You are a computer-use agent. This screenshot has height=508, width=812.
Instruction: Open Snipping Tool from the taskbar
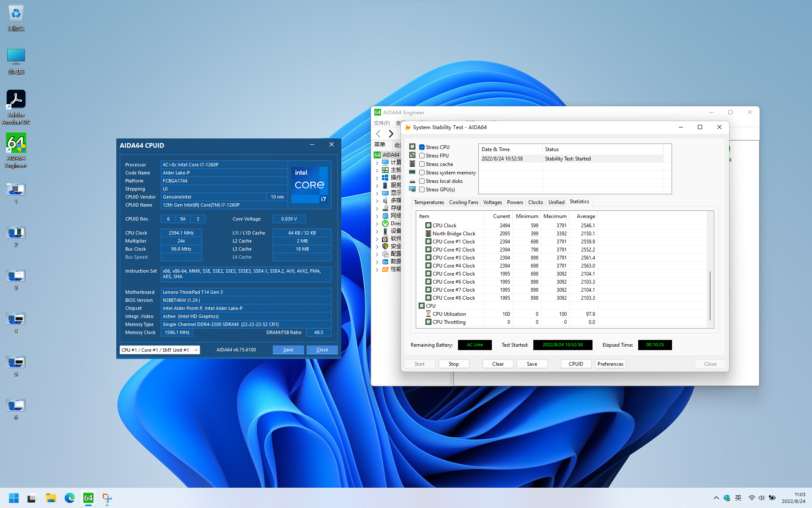[107, 498]
